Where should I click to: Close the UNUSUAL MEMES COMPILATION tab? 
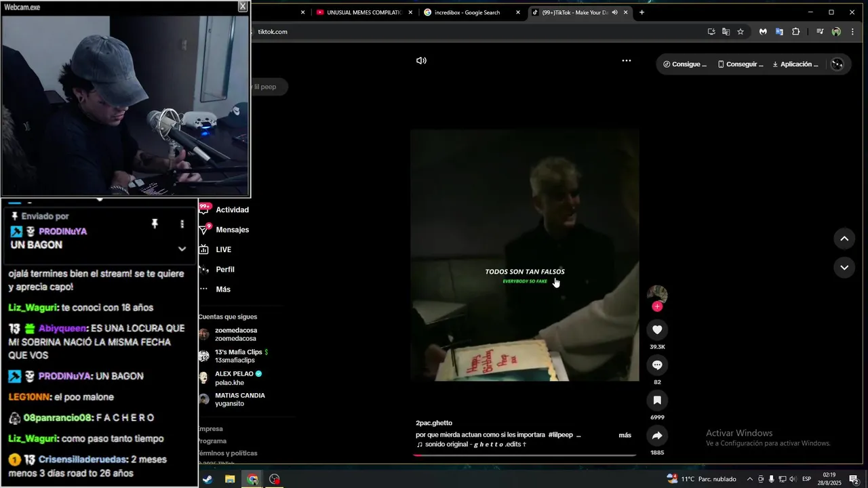410,12
